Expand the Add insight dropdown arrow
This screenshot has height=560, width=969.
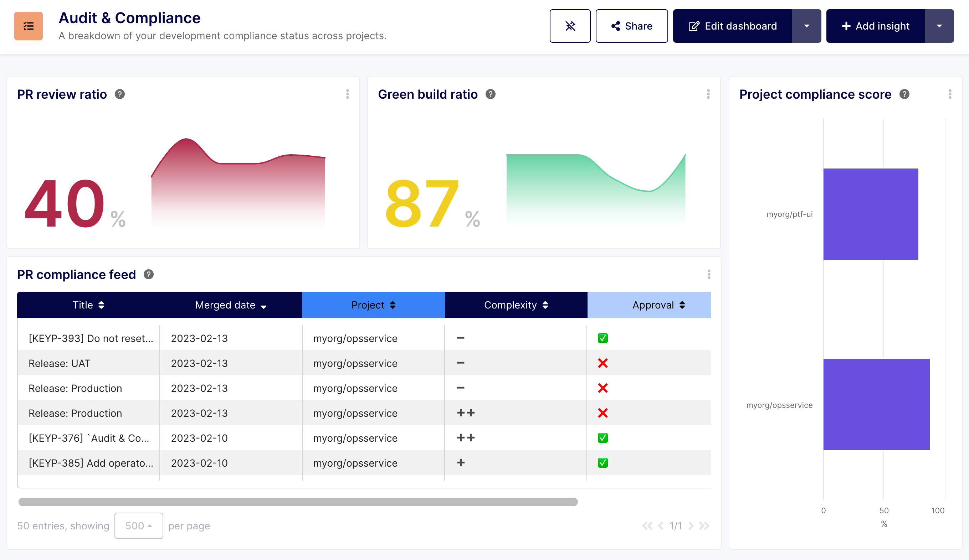[x=939, y=26]
